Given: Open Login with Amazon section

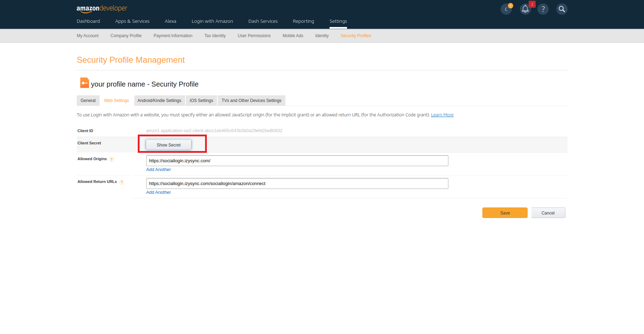Looking at the screenshot, I should (212, 21).
